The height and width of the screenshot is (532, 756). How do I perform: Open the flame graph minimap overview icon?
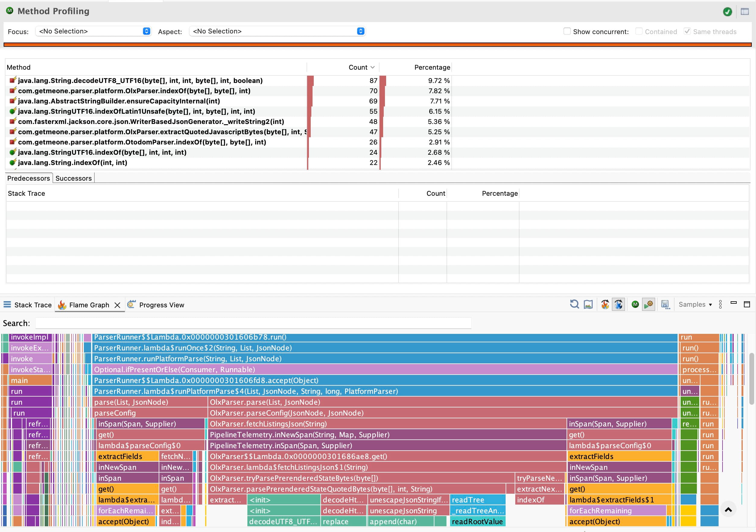point(588,305)
